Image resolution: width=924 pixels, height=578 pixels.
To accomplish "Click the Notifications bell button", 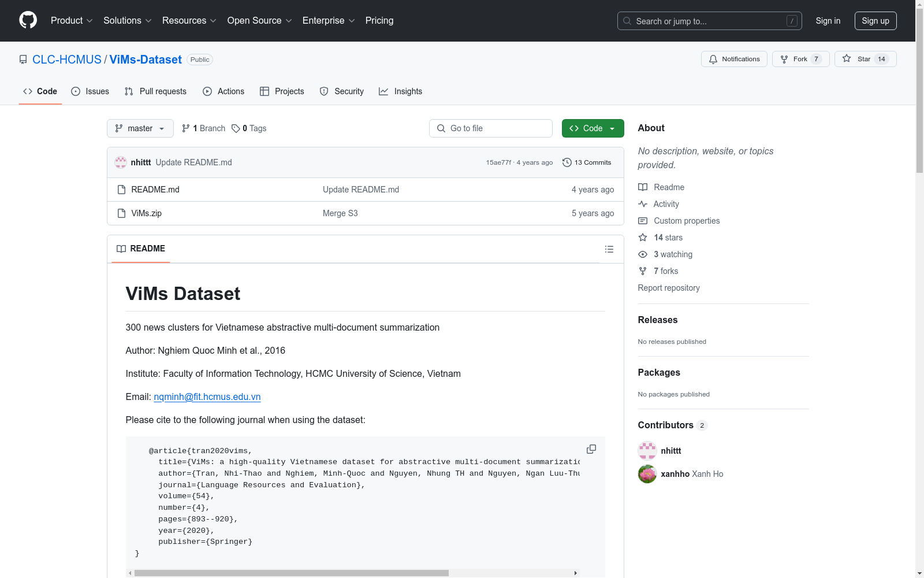I will (734, 59).
